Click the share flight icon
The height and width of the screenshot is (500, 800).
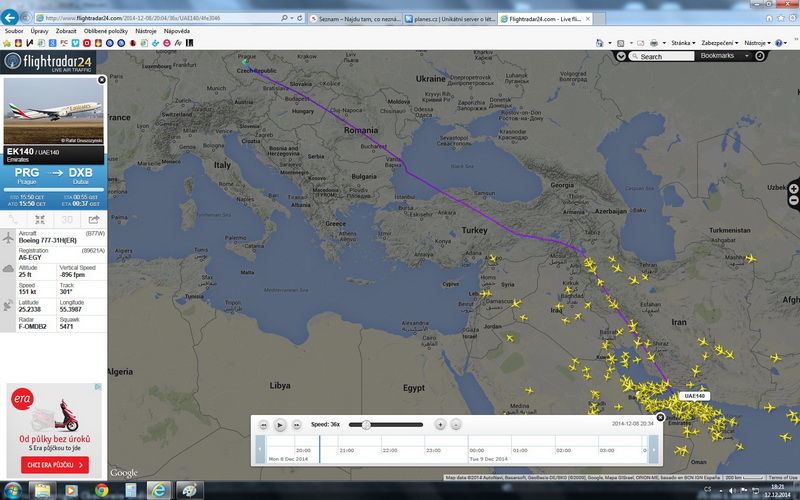94,219
